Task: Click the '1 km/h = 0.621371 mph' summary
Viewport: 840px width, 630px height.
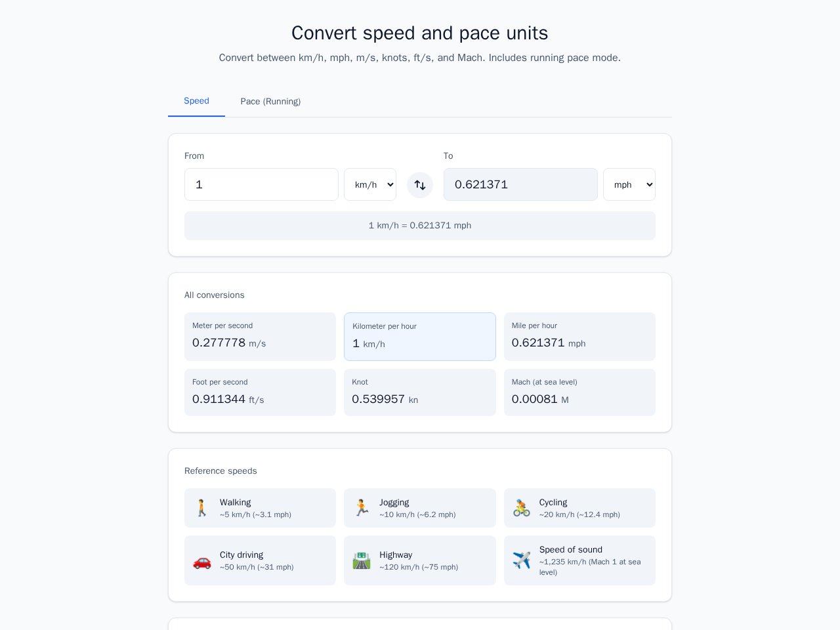Action: click(420, 226)
